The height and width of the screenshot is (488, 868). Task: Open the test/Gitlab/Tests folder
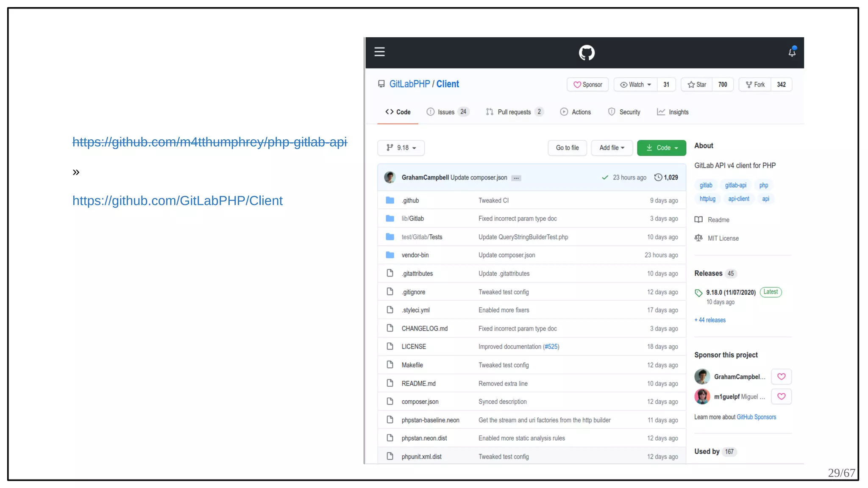tap(422, 237)
